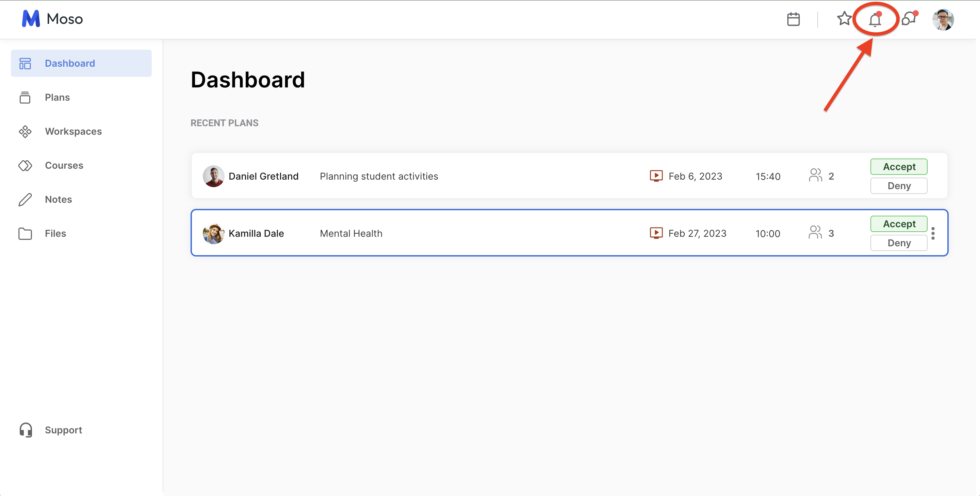Open the user profile avatar menu

coord(943,19)
